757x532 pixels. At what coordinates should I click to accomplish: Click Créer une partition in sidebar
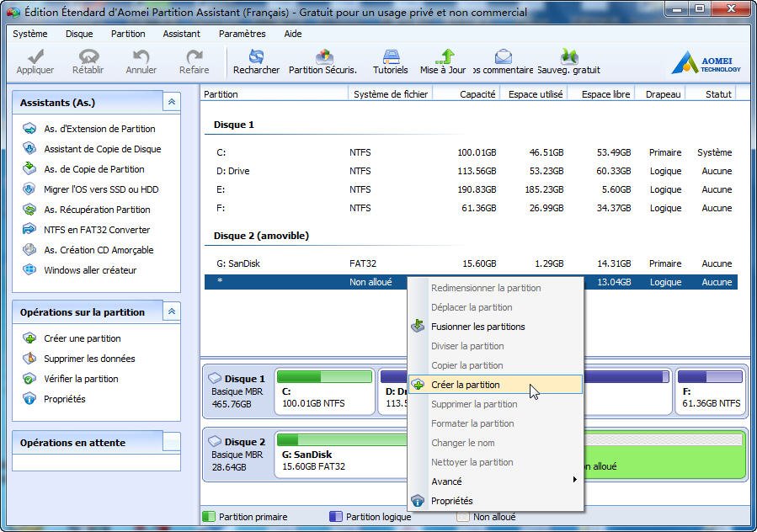coord(82,338)
